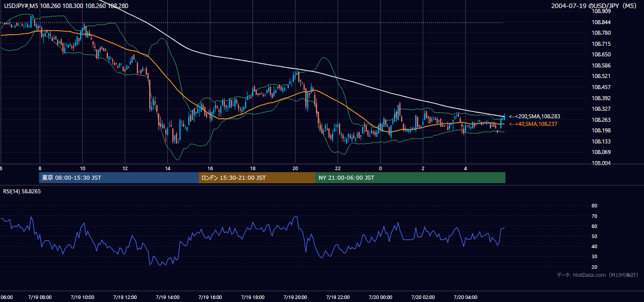Image resolution: width=644 pixels, height=302 pixels.
Task: Click RSI scale level 50
Action: (594, 236)
